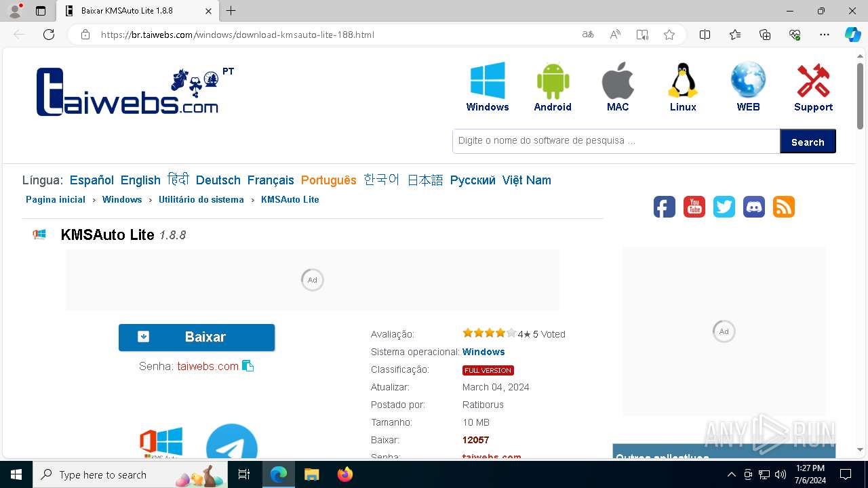Open Edge Settings and more menu

point(825,35)
